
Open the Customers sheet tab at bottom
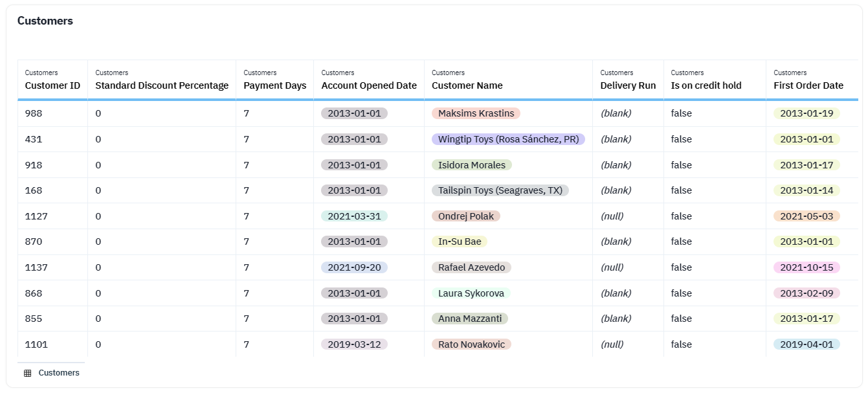pyautogui.click(x=58, y=373)
